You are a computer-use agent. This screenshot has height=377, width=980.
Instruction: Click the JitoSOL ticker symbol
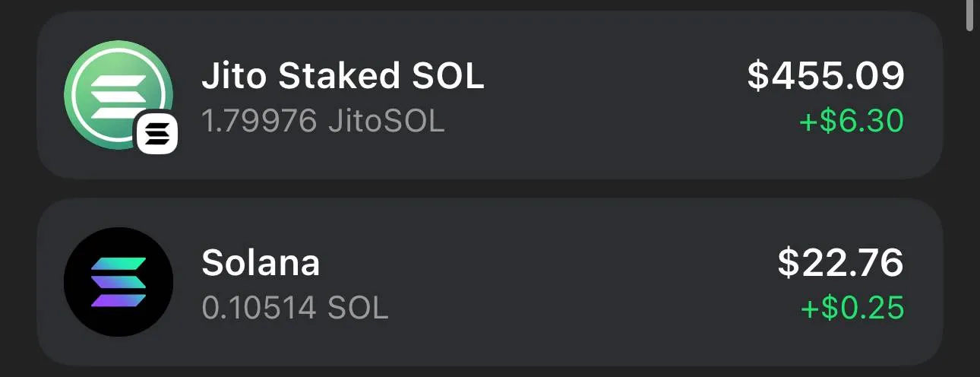tap(386, 121)
